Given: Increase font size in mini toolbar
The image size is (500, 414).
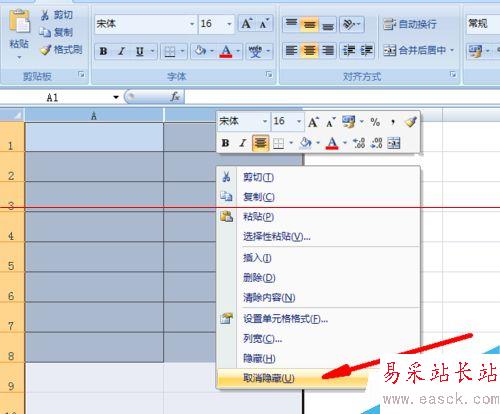Looking at the screenshot, I should coord(313,122).
